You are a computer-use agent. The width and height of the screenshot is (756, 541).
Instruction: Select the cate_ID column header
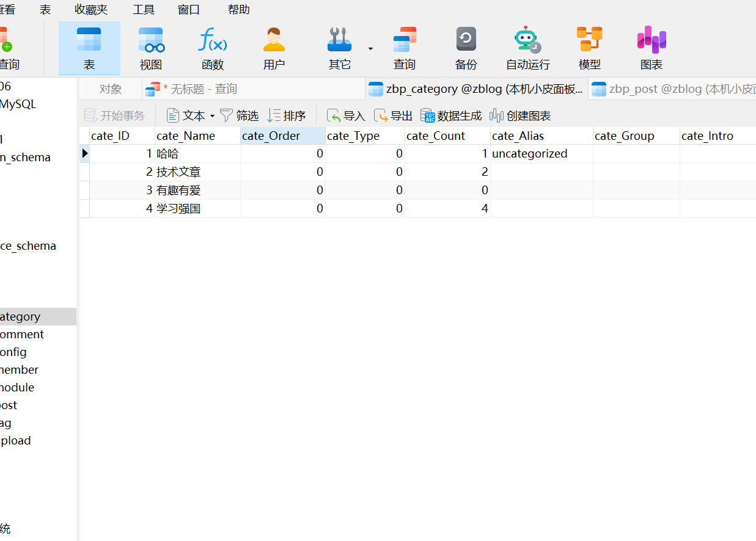122,136
